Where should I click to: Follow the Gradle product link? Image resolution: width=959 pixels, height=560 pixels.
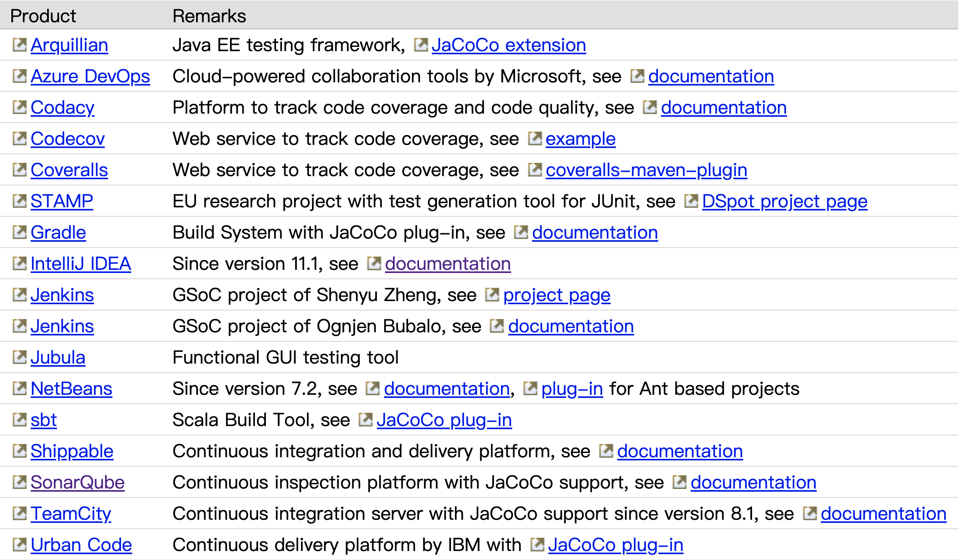(x=58, y=232)
